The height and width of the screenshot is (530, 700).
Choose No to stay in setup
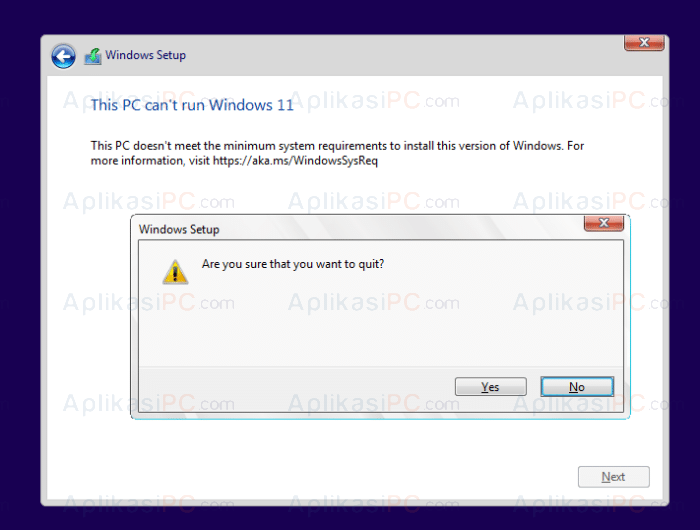[x=577, y=387]
